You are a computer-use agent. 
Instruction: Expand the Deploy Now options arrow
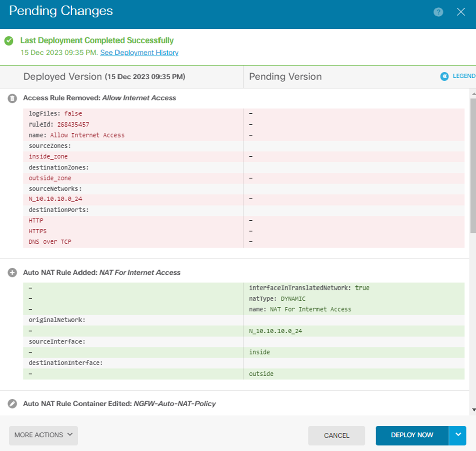pyautogui.click(x=458, y=435)
